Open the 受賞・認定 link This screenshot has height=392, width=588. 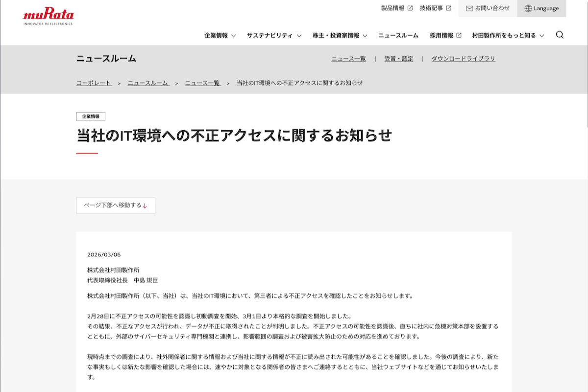(399, 58)
